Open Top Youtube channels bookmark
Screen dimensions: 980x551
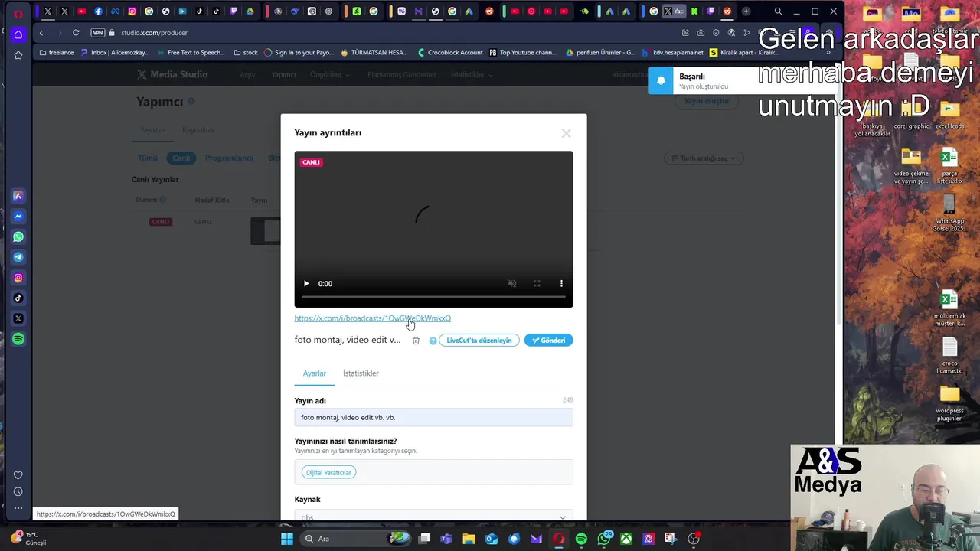(522, 53)
